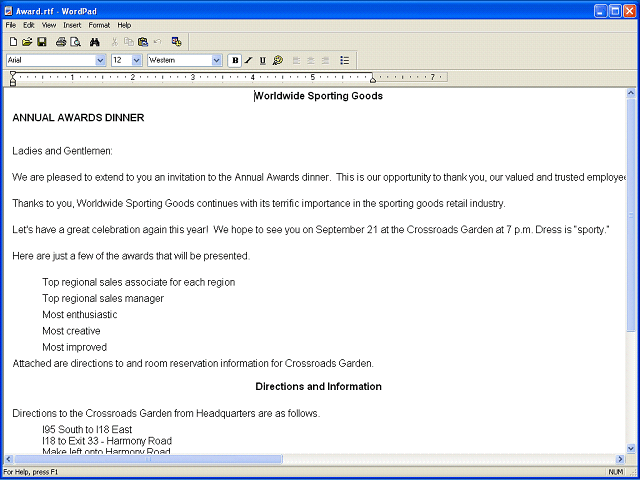Click the horizontal scrollbar right arrow
This screenshot has height=480, width=640.
[x=620, y=459]
